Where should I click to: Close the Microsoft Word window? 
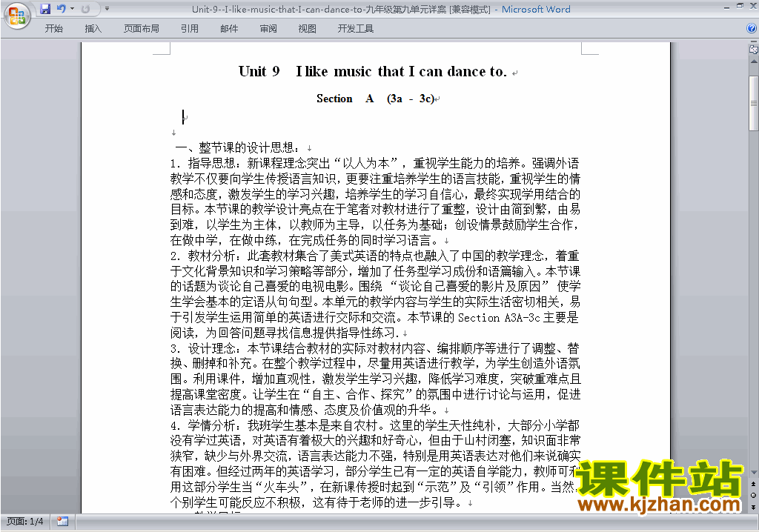(752, 7)
